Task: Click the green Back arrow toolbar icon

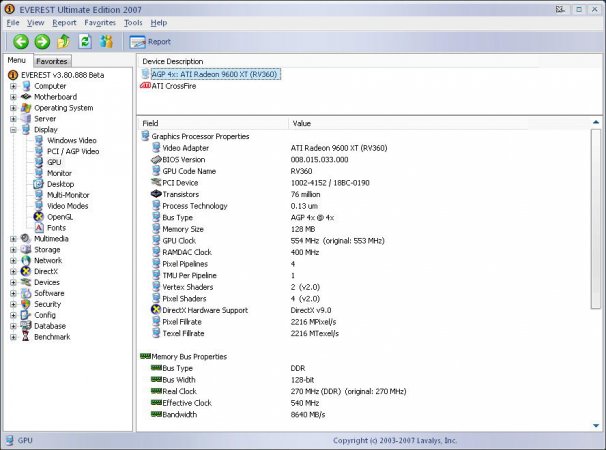Action: [21, 42]
